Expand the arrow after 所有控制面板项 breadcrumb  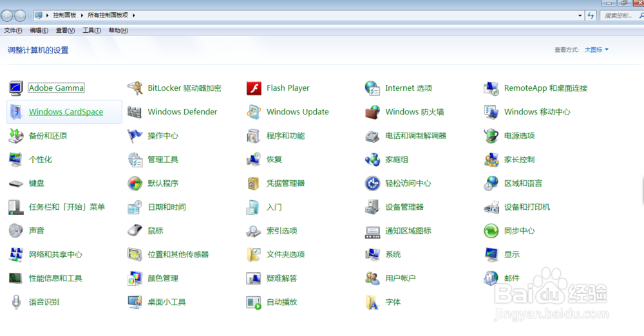[134, 15]
